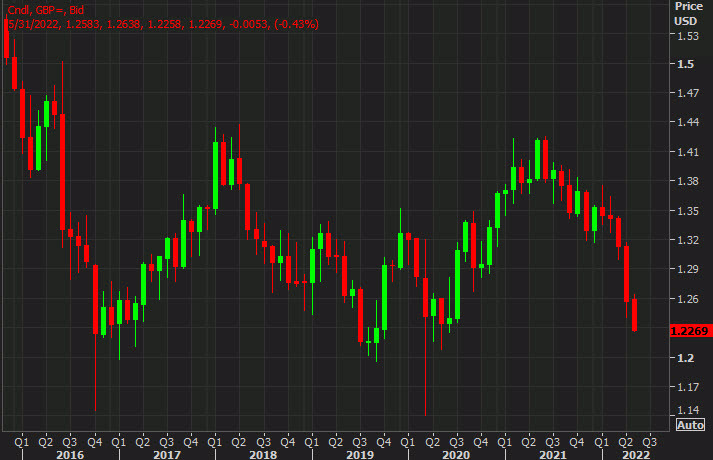Click the 1.26 price axis label
The width and height of the screenshot is (713, 460).
688,299
